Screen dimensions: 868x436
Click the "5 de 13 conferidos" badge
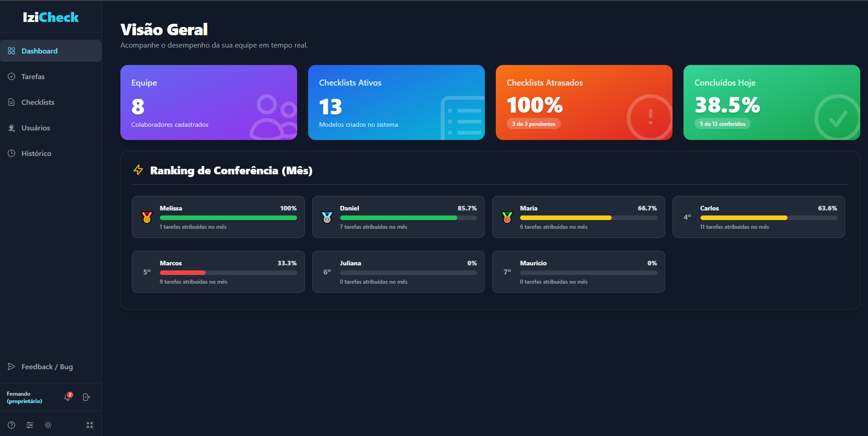tap(722, 124)
